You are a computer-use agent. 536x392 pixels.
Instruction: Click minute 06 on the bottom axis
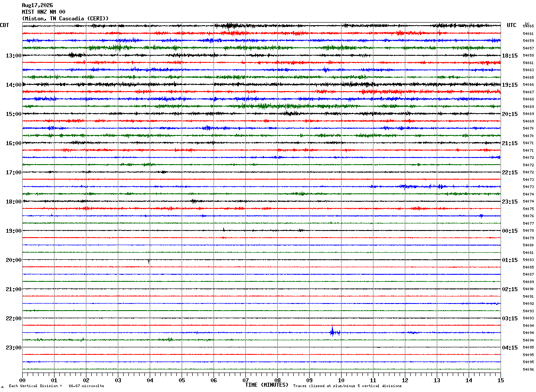pos(214,380)
